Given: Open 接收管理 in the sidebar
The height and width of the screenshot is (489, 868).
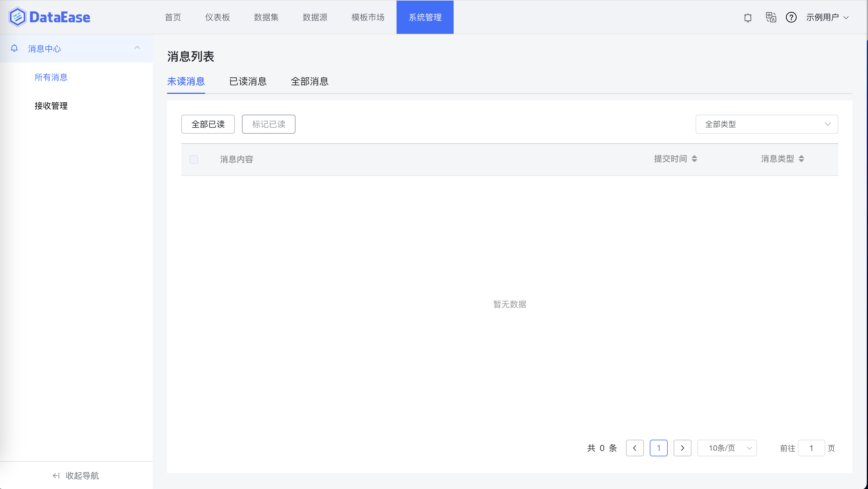Looking at the screenshot, I should tap(51, 106).
